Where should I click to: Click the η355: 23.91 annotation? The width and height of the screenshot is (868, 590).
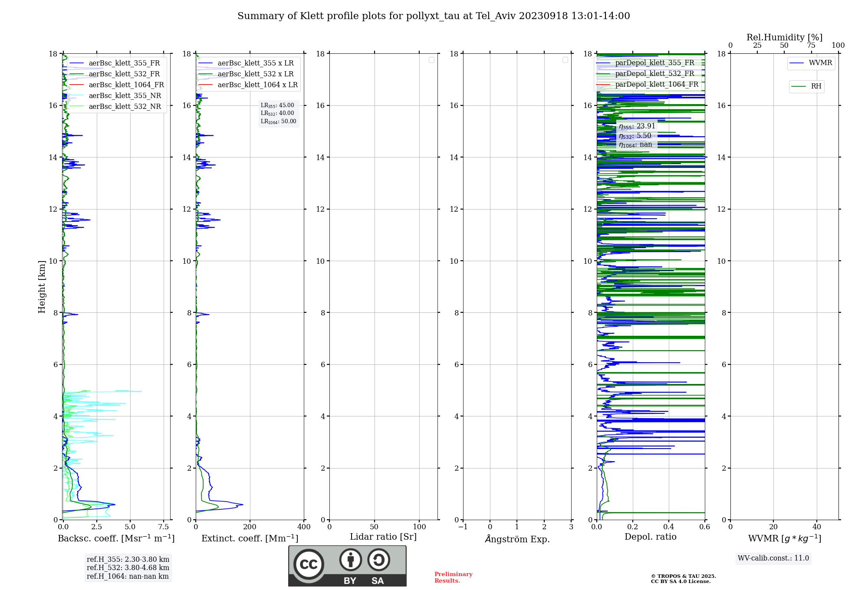[637, 126]
